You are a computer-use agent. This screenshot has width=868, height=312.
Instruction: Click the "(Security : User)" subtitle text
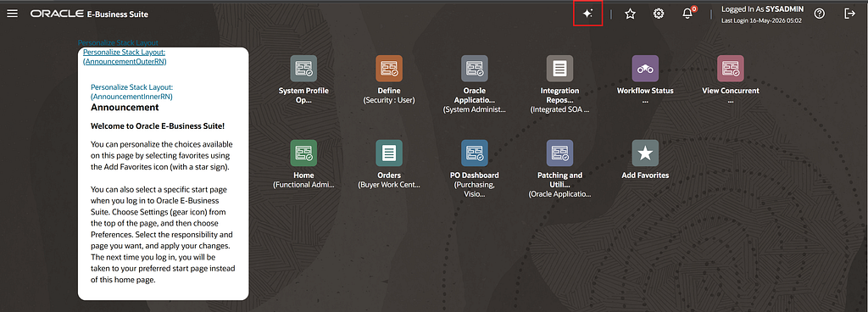click(x=389, y=100)
